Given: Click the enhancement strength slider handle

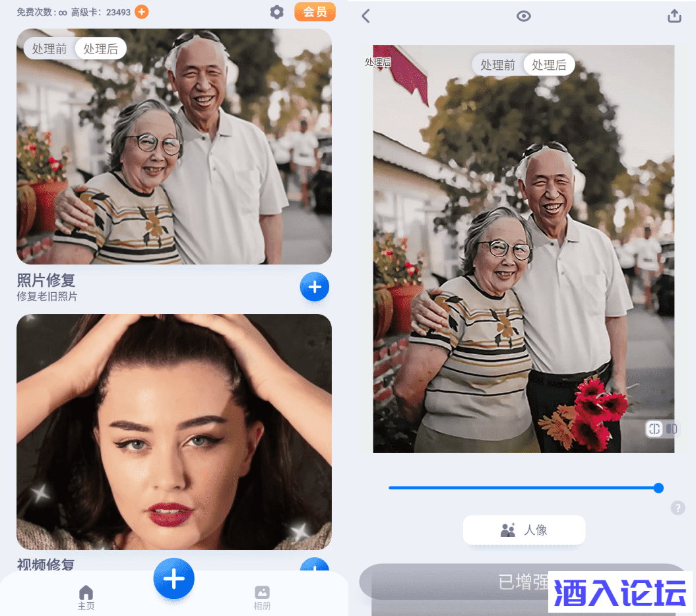Looking at the screenshot, I should click(x=658, y=488).
